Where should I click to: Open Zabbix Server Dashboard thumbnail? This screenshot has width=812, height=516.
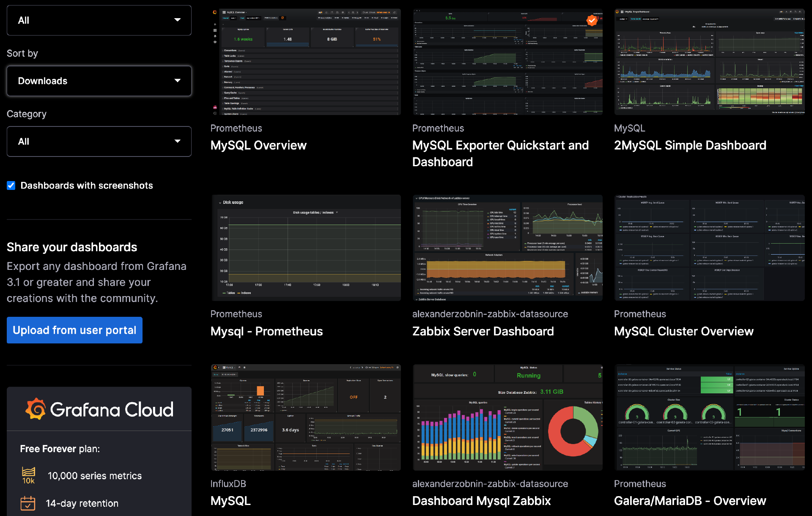[507, 248]
